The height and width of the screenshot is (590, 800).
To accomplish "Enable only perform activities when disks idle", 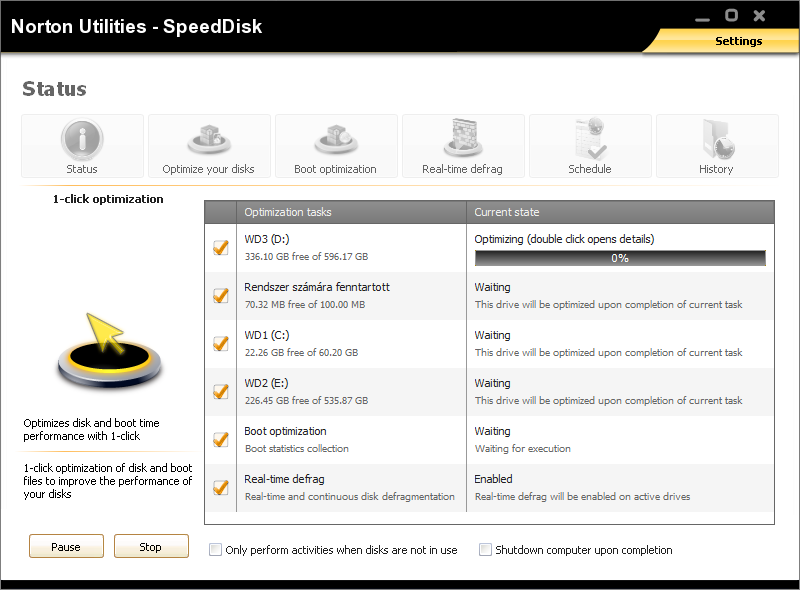I will point(215,550).
